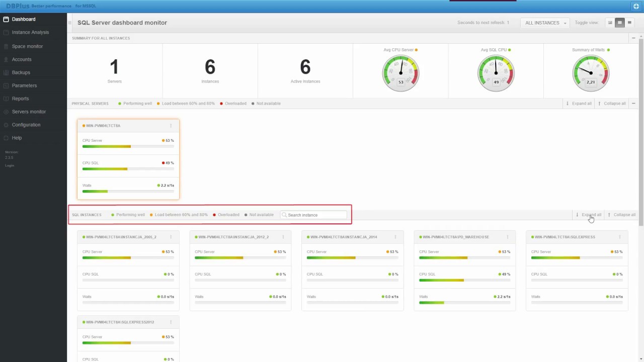Click Collapse all in Physical servers bar
644x362 pixels.
pos(612,104)
